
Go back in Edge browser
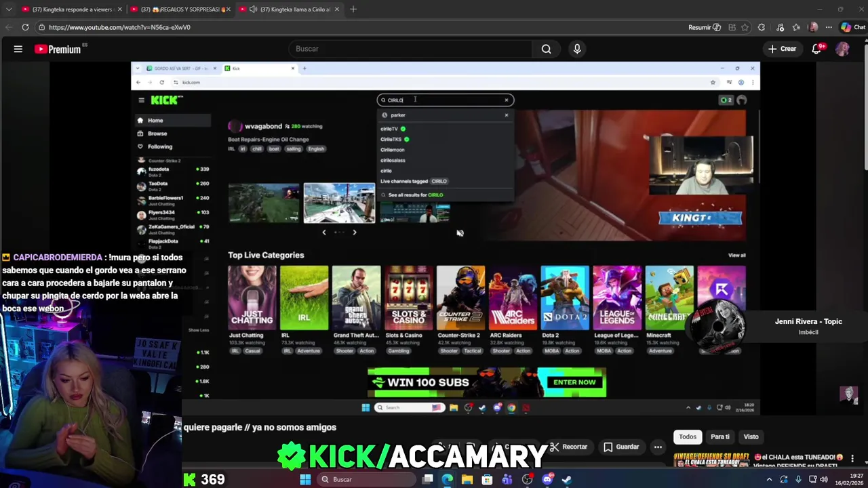coord(8,27)
